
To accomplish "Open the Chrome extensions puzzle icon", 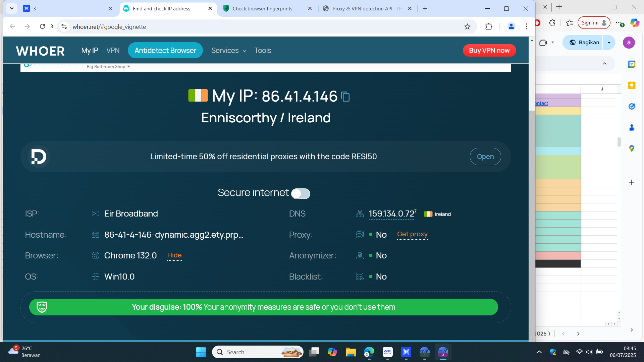I will point(489,26).
